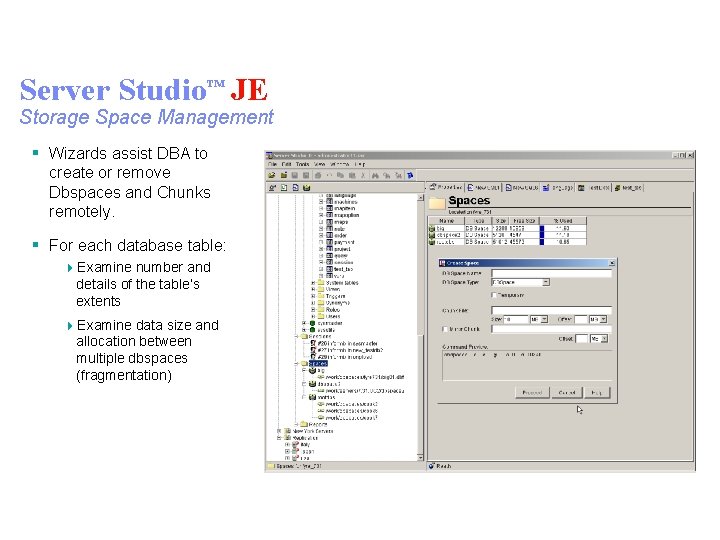
Task: Close the Create Space dialog
Action: click(x=612, y=263)
